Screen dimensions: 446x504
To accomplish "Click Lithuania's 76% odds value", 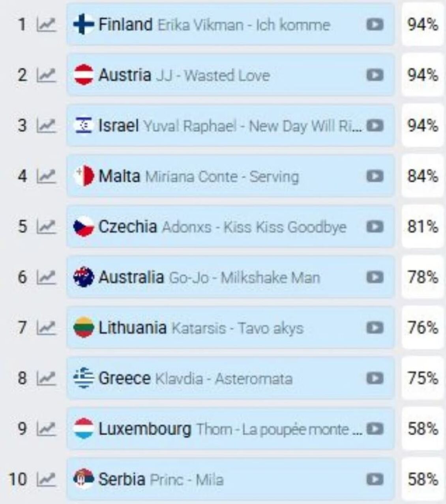I will 422,328.
